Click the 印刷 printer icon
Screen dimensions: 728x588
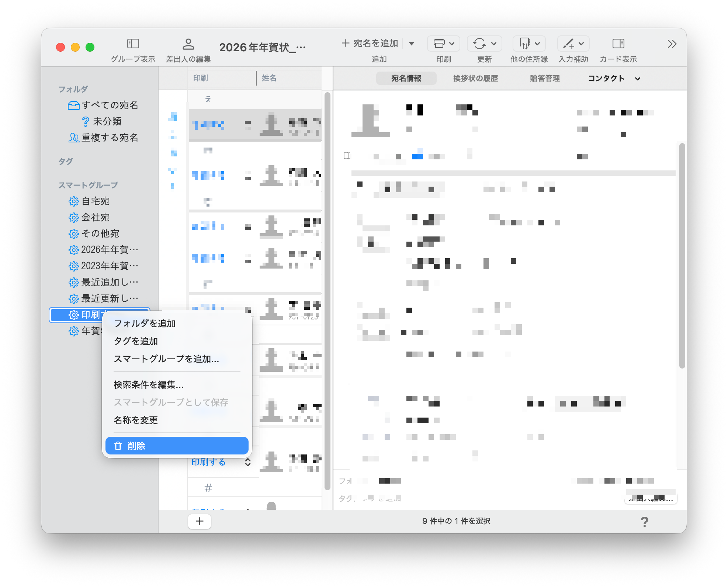click(439, 44)
